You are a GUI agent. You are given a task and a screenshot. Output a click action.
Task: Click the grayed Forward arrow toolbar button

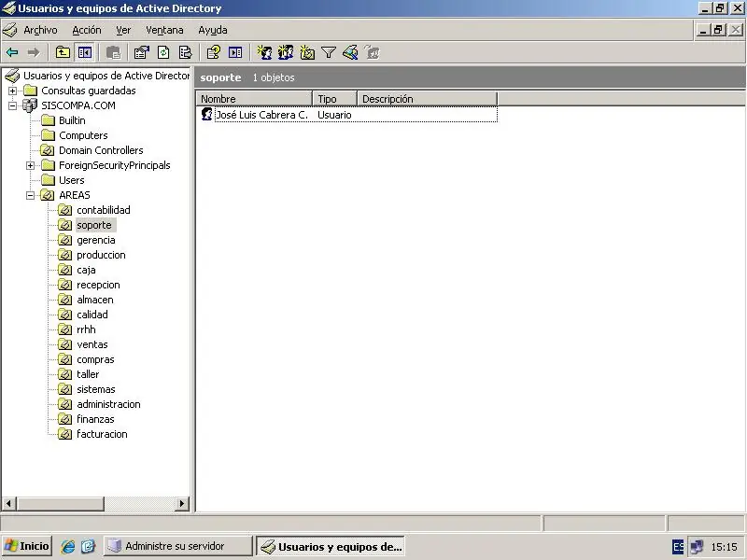coord(34,52)
